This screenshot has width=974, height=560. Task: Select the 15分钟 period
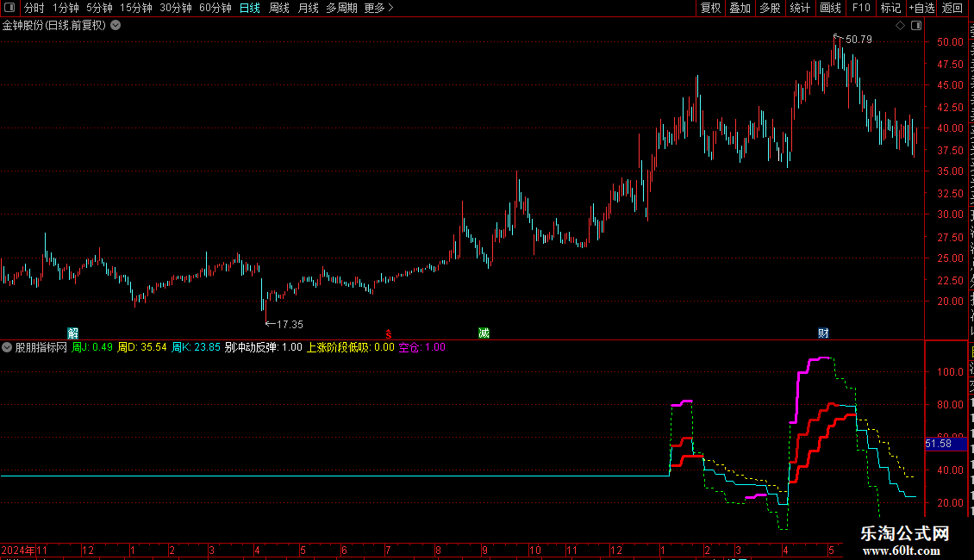(x=136, y=8)
